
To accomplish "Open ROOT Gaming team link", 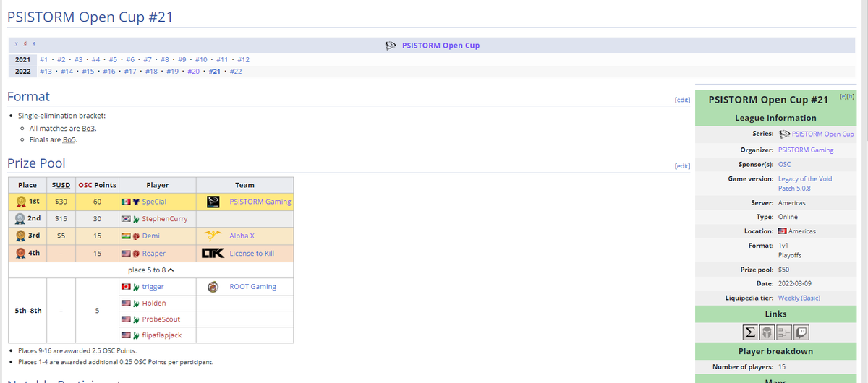I will pos(252,287).
